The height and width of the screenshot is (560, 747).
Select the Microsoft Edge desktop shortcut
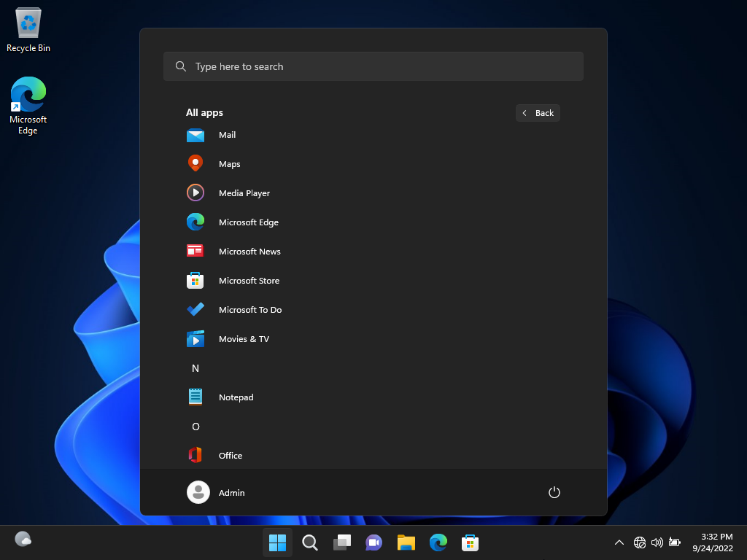tap(28, 106)
